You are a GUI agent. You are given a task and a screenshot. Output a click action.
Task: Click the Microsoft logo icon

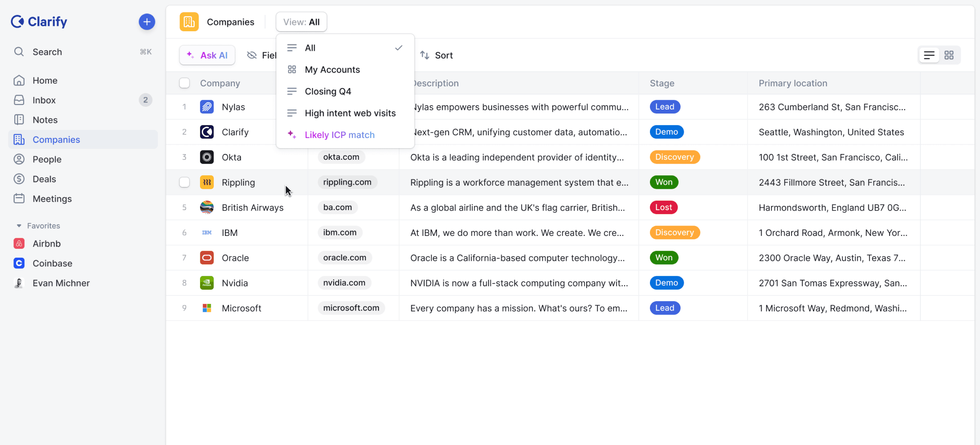[x=207, y=308]
